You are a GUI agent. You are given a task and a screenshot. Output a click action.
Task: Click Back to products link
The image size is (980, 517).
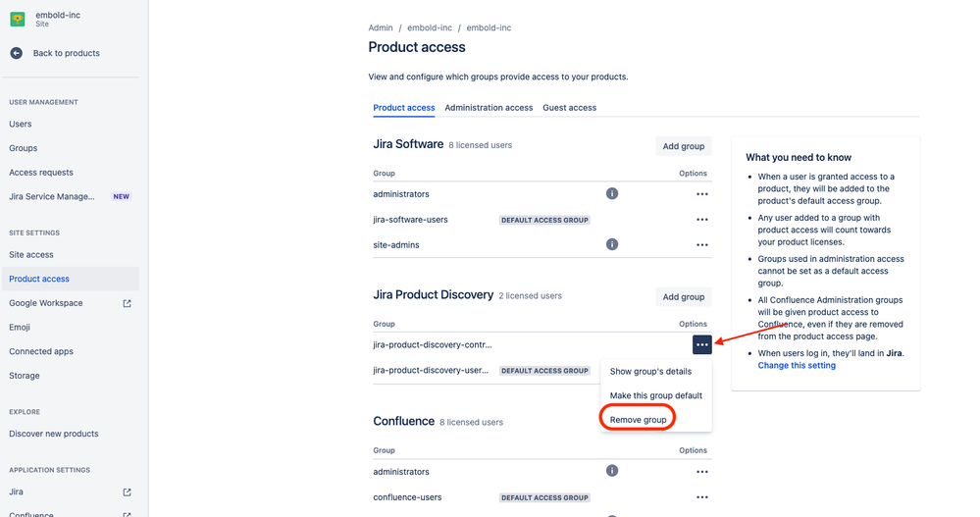tap(67, 53)
